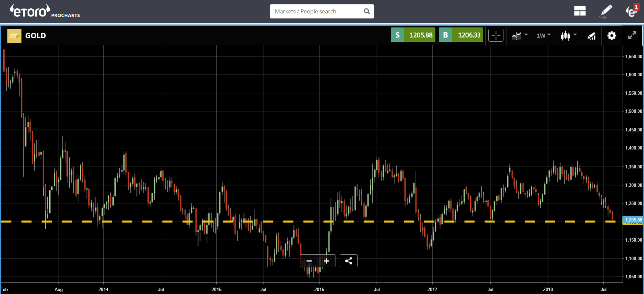Open the compare/studies dropdown
Viewport: 644px width, 294px height.
pyautogui.click(x=520, y=35)
